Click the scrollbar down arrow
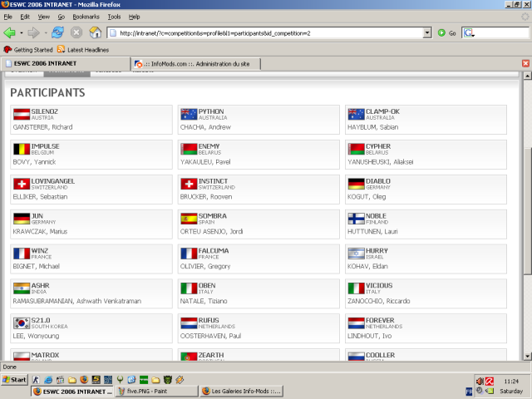 pyautogui.click(x=527, y=356)
